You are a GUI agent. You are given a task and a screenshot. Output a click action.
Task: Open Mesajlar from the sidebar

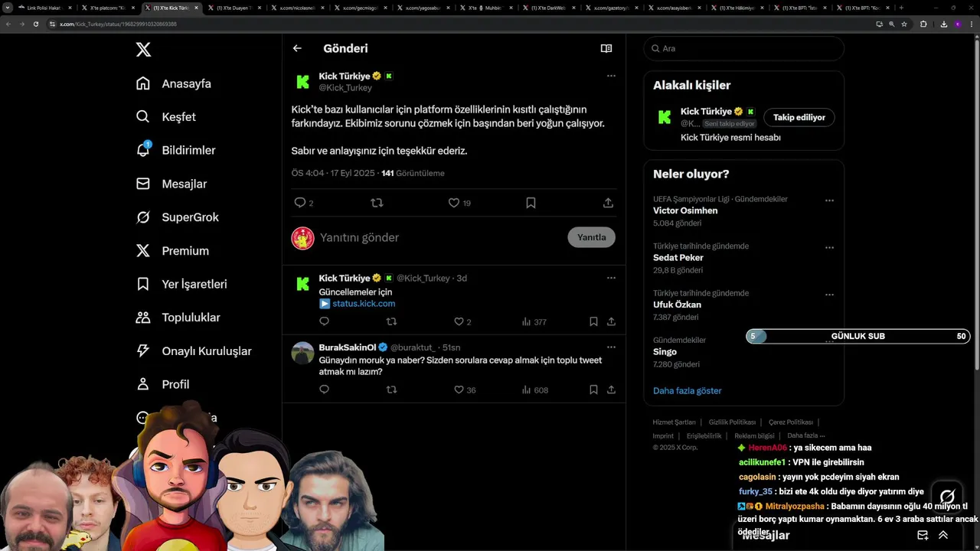pos(171,184)
